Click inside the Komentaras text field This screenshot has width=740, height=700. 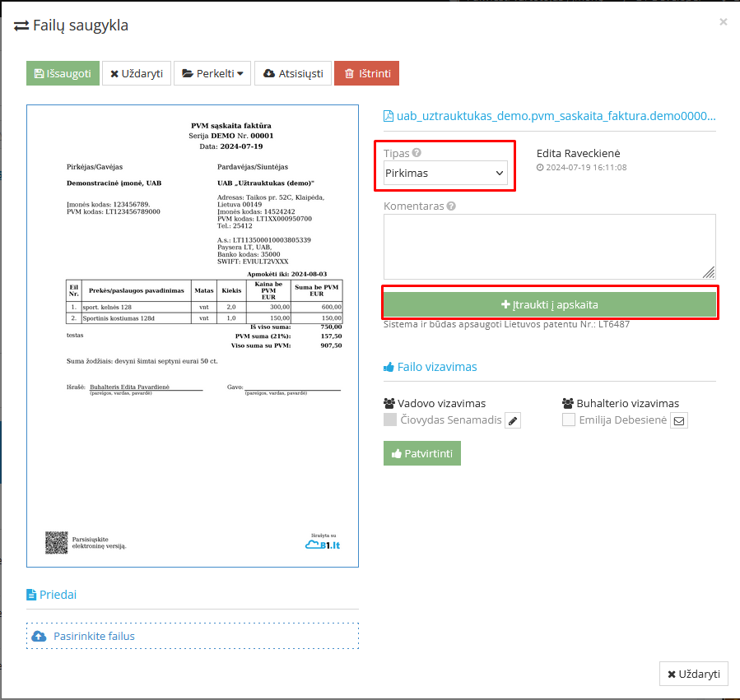click(x=549, y=246)
